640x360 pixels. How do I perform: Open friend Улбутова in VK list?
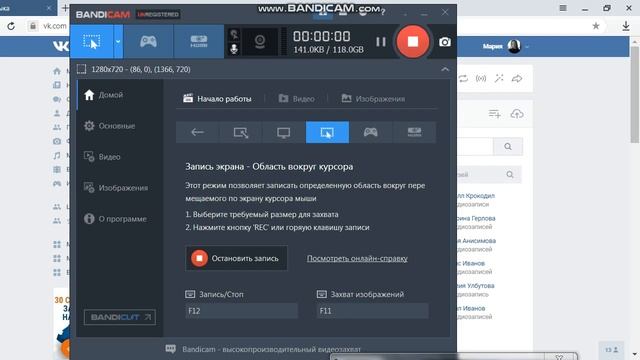[476, 286]
